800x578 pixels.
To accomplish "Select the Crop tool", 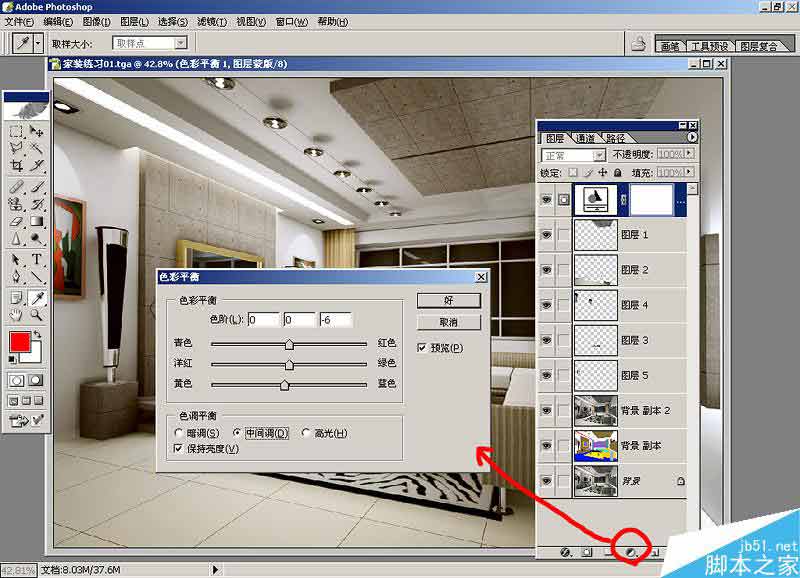I will [16, 165].
